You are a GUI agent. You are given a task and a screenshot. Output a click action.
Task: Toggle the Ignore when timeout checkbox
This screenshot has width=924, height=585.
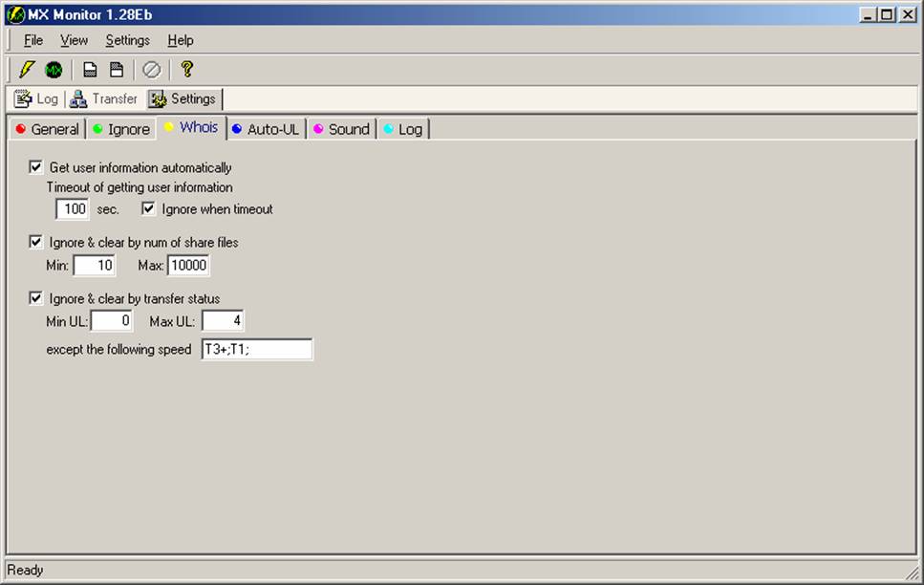point(149,208)
